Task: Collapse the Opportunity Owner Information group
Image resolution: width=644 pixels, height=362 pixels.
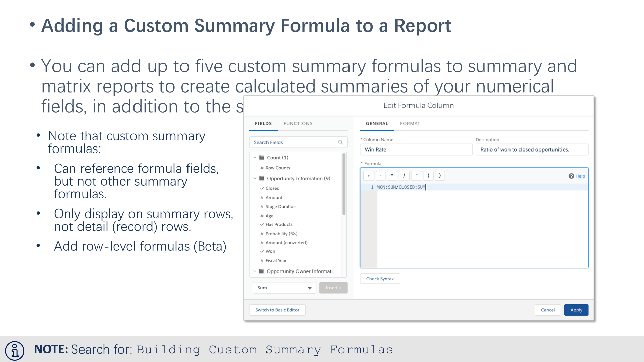Action: (255, 271)
